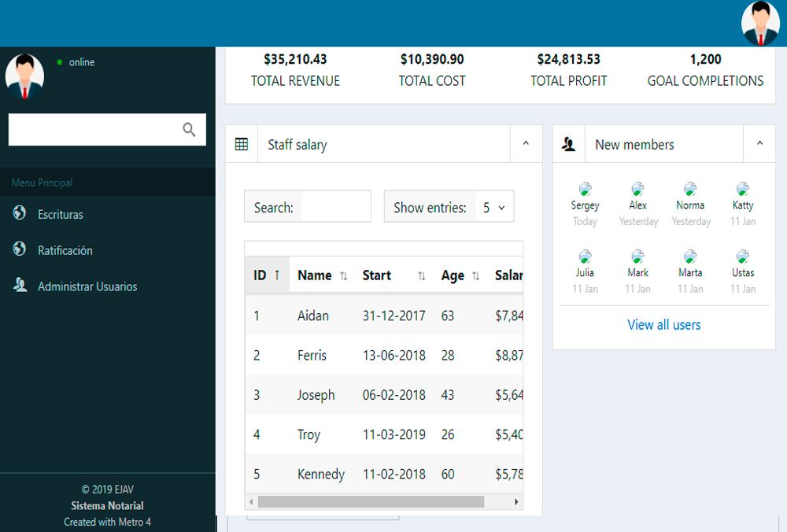Click the New members people icon

tap(569, 145)
